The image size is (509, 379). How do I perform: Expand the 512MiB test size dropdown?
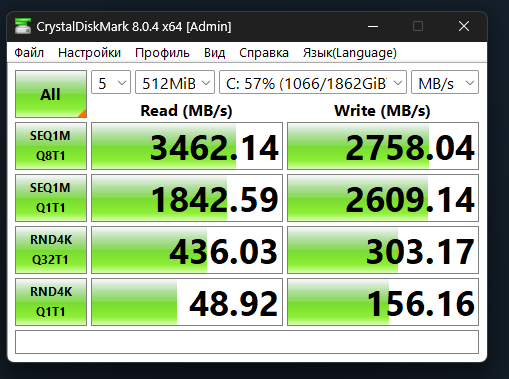tap(175, 82)
